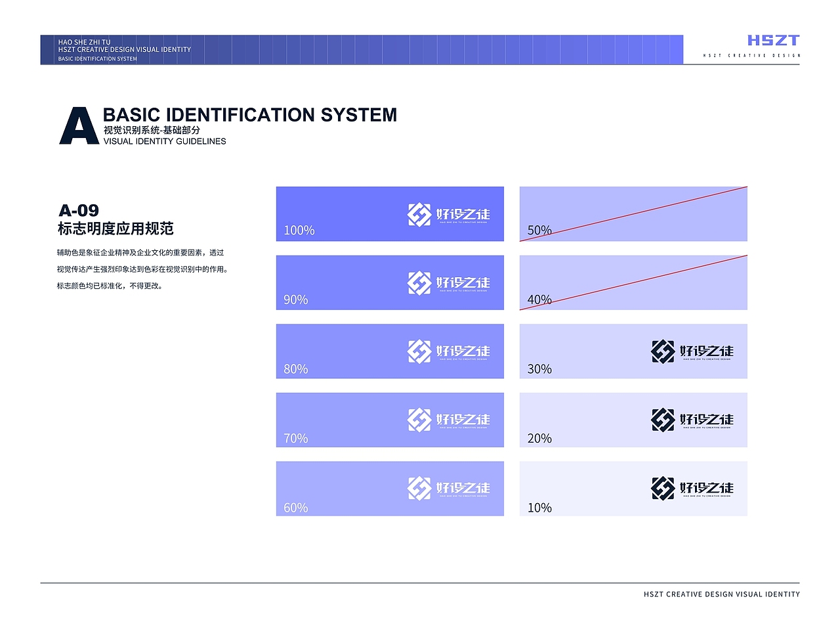
Task: Select the dark logo emblem in the 20% swatch
Action: pos(663,420)
